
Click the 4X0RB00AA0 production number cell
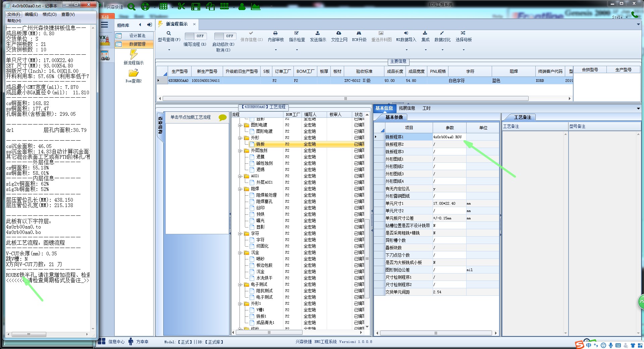(x=178, y=81)
